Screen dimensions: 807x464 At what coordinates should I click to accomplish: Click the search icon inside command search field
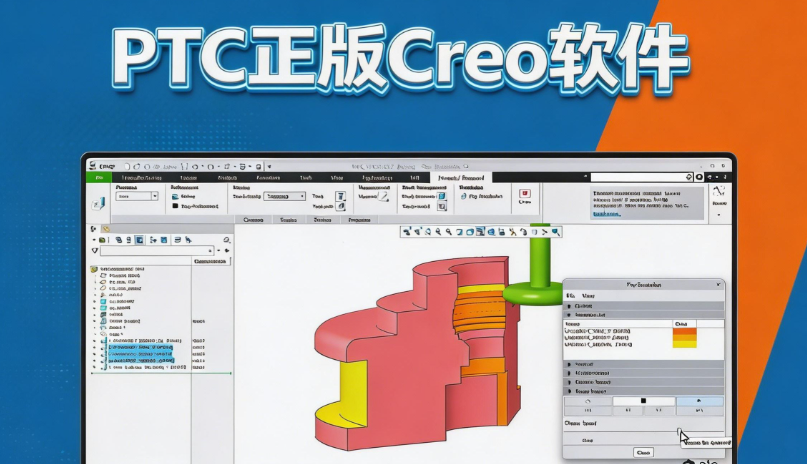(x=689, y=177)
